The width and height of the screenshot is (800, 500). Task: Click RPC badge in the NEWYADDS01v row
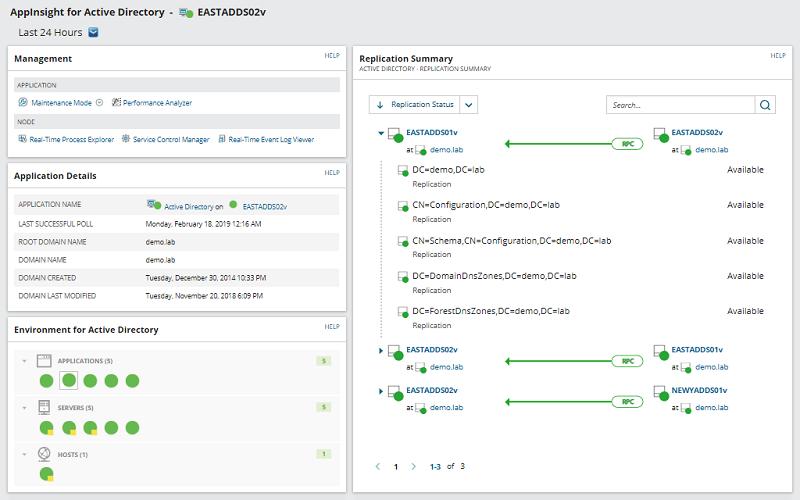628,402
